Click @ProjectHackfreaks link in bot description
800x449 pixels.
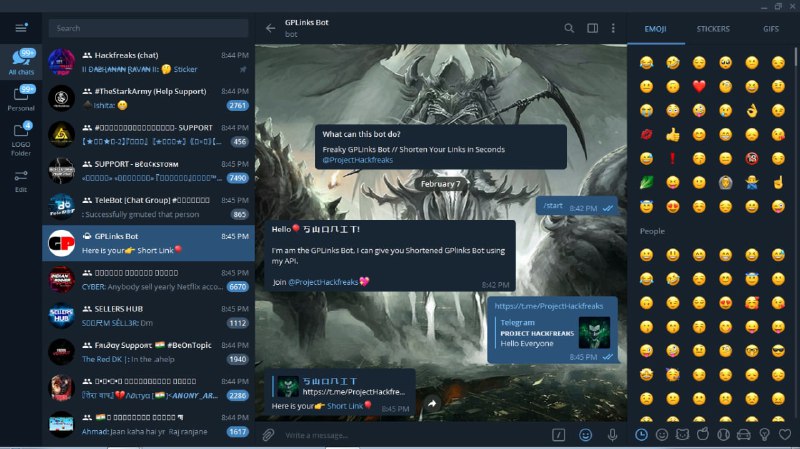click(x=357, y=160)
